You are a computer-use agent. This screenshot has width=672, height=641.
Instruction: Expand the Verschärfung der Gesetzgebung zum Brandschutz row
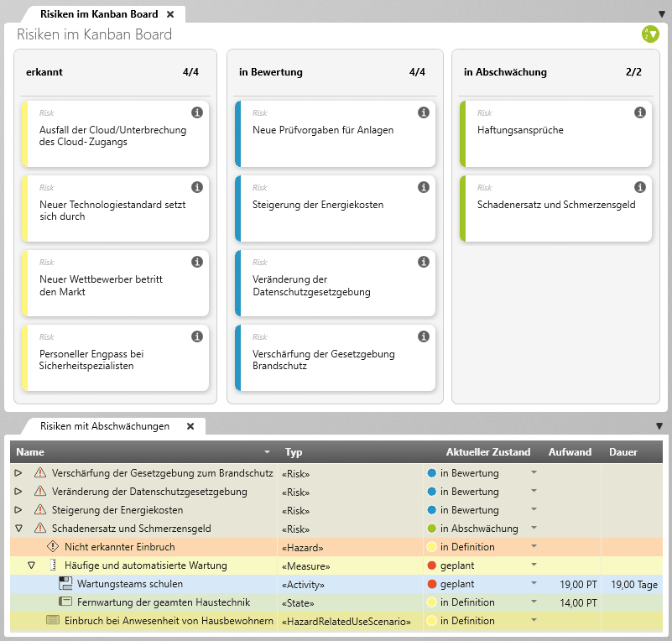[18, 473]
